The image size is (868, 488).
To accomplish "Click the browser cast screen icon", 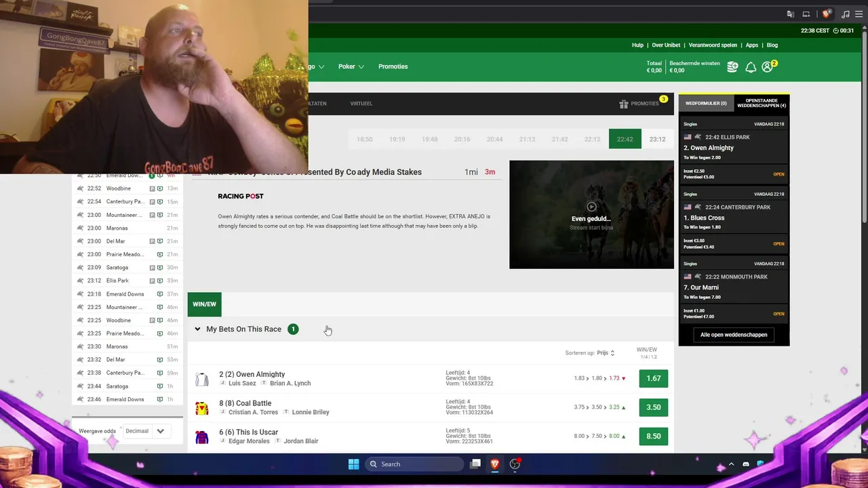I will point(806,14).
